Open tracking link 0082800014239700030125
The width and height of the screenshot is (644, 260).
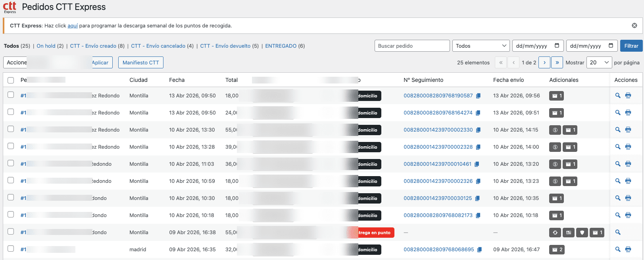coord(438,198)
